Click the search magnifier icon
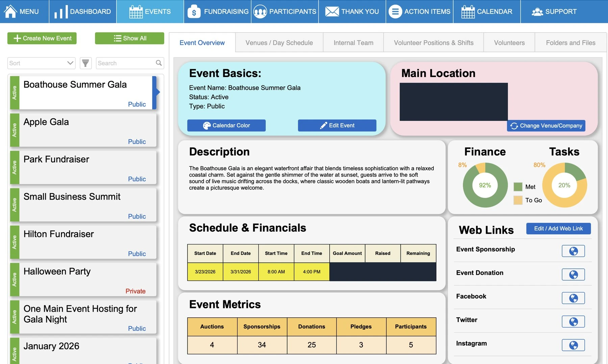This screenshot has height=364, width=608. [159, 63]
